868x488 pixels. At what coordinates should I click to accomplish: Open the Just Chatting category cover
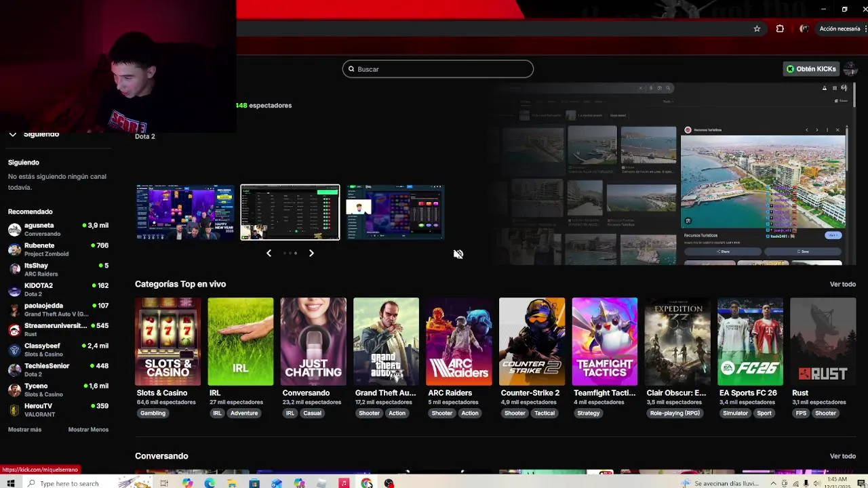[x=313, y=342]
